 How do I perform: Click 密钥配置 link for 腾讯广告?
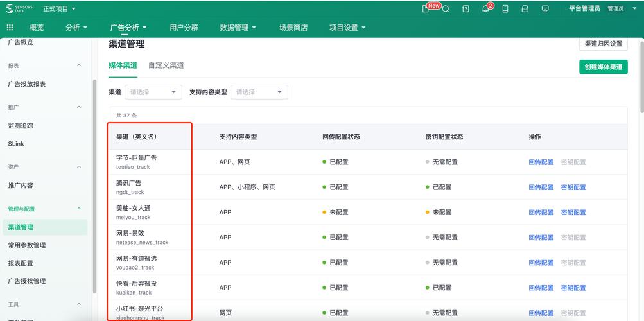pos(573,187)
